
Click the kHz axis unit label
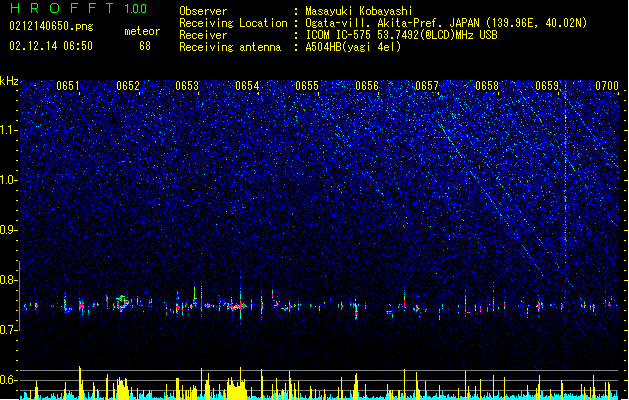pyautogui.click(x=9, y=81)
